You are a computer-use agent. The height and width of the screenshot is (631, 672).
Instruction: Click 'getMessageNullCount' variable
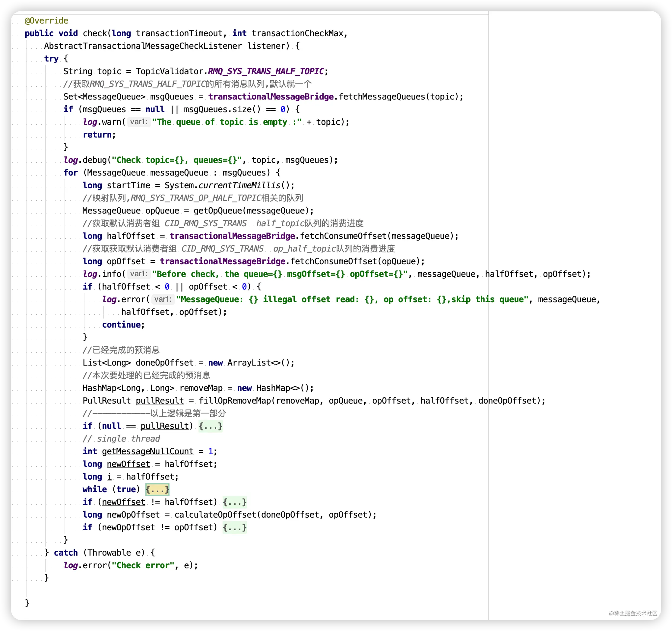click(148, 452)
